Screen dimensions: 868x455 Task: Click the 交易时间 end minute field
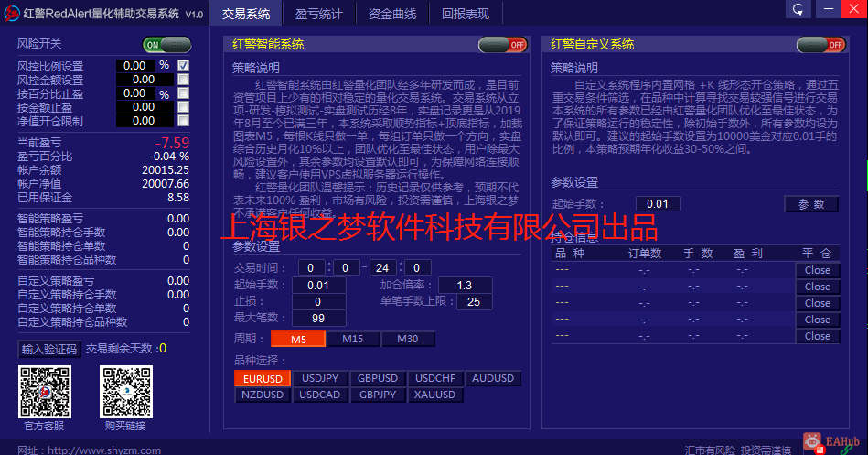pyautogui.click(x=418, y=267)
